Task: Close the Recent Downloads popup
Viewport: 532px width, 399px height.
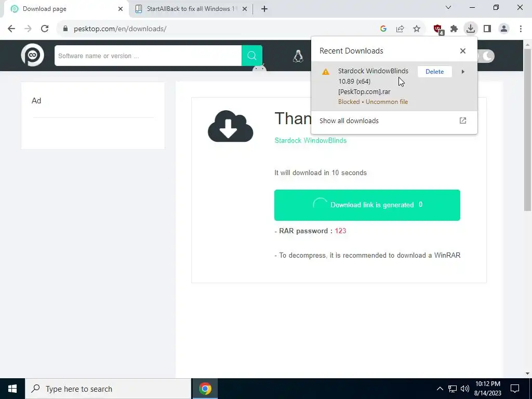Action: (x=463, y=51)
